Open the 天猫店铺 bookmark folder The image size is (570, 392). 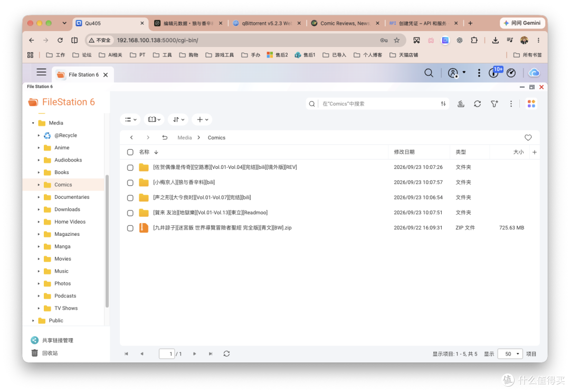pos(404,55)
